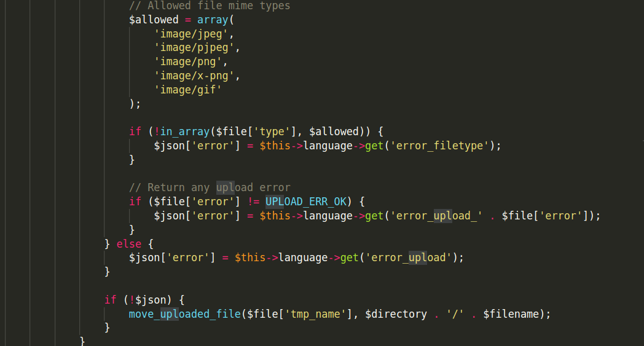The height and width of the screenshot is (346, 644).
Task: Click $file['type'] in the in_array condition
Action: point(256,132)
